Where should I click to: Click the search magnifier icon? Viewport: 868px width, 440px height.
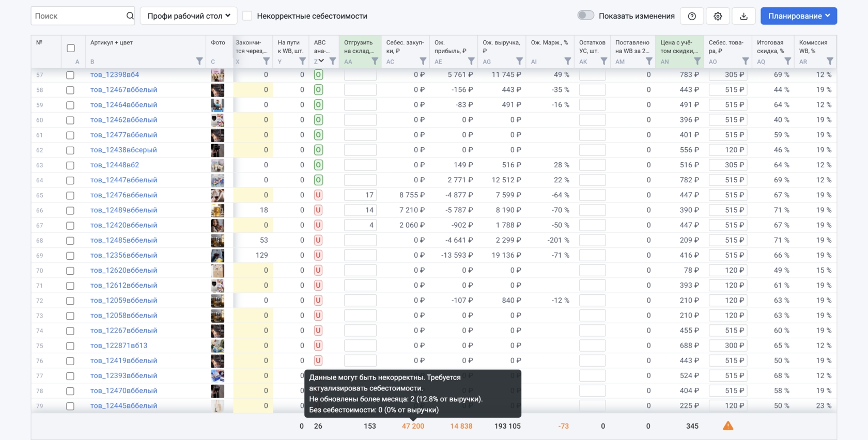click(x=130, y=16)
